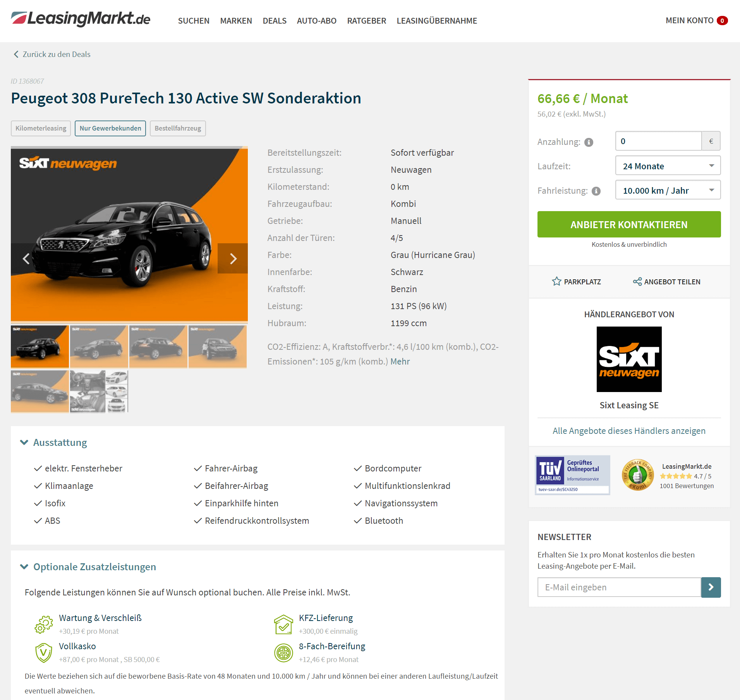Click the Kilometerleasing tag
The image size is (740, 700).
point(41,128)
